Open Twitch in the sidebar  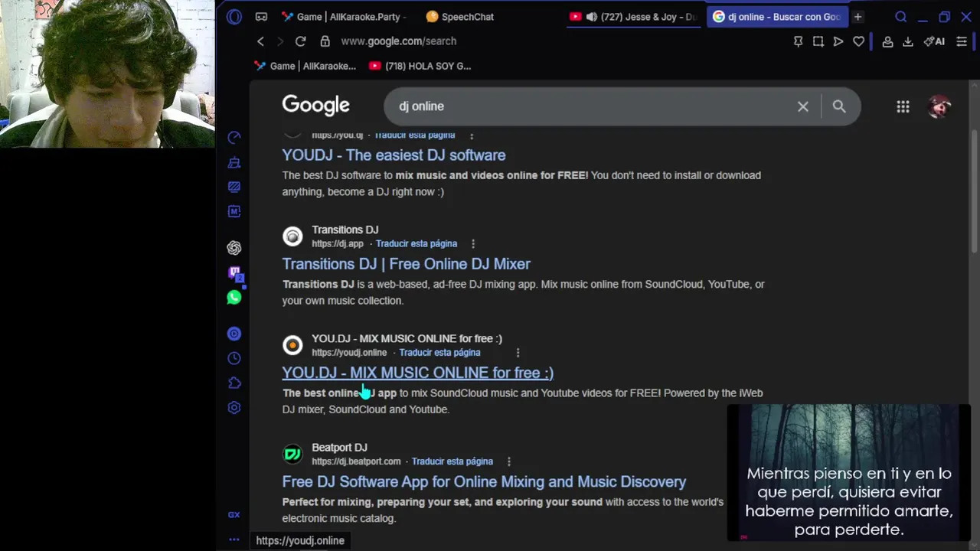click(234, 273)
